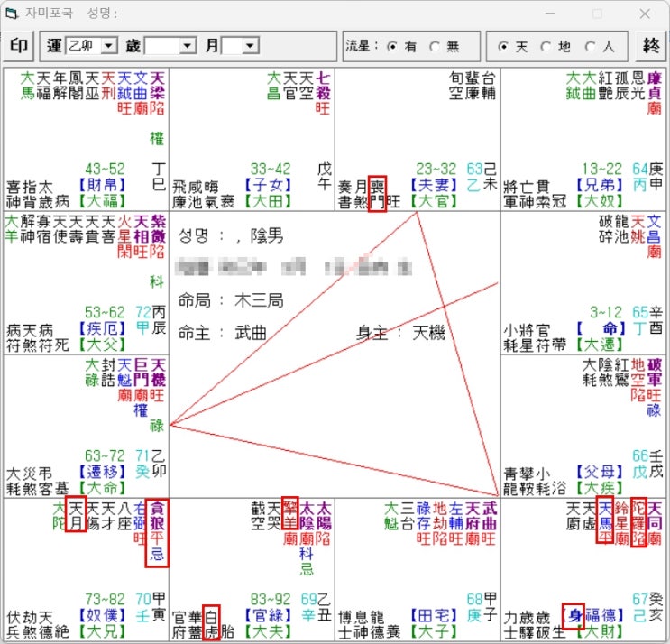Image resolution: width=670 pixels, height=644 pixels.
Task: Click the 3~12 age range
Action: pos(606,313)
